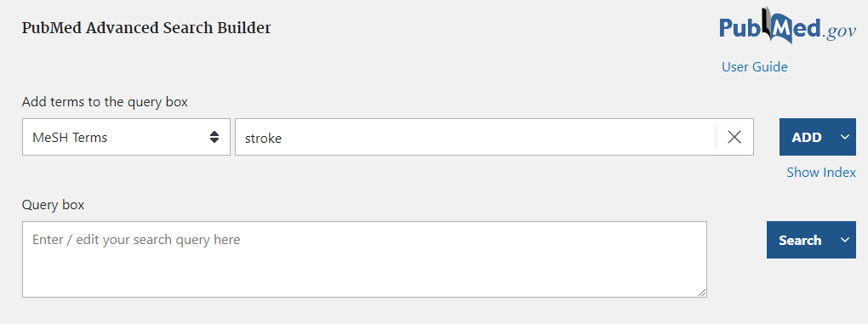
Task: Open the PubMed.gov logo homepage
Action: coord(787,27)
